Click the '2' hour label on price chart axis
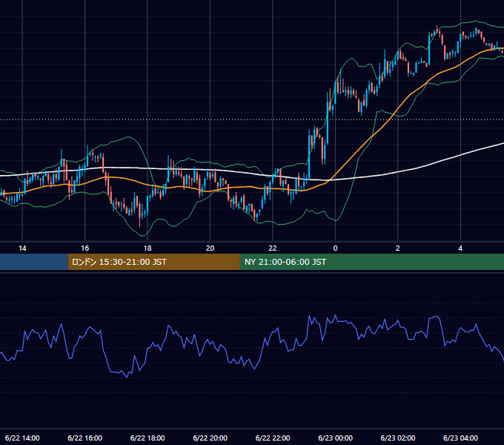Viewport: 504px width, 445px height. pos(397,248)
